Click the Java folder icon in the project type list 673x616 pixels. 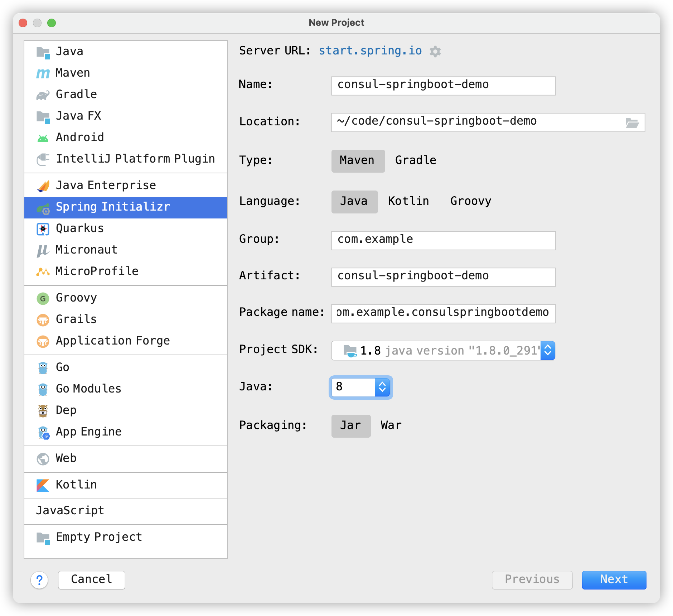(x=43, y=52)
